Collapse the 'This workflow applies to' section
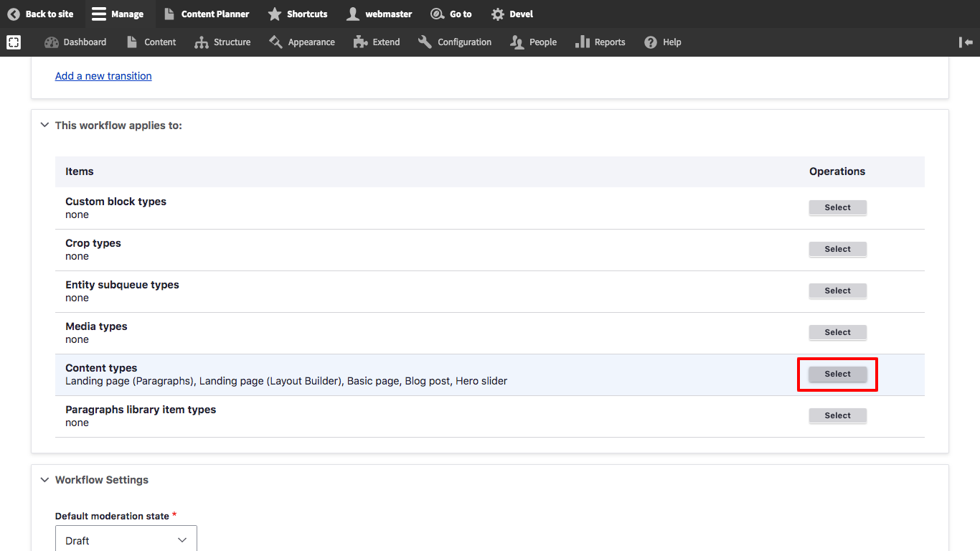Viewport: 980px width, 551px height. click(45, 126)
